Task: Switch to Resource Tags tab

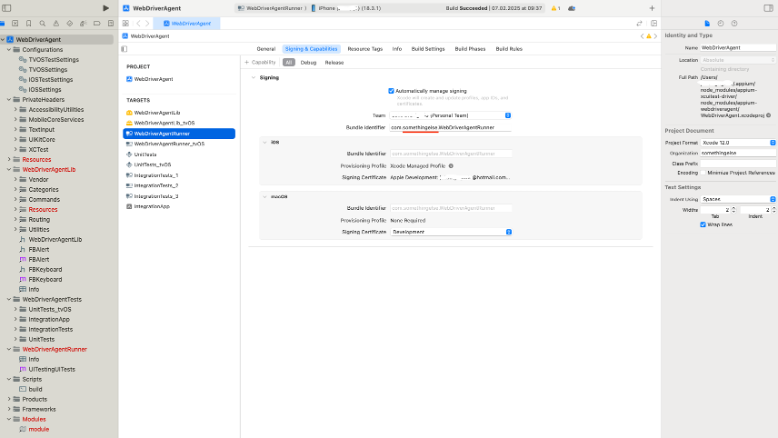Action: (365, 49)
